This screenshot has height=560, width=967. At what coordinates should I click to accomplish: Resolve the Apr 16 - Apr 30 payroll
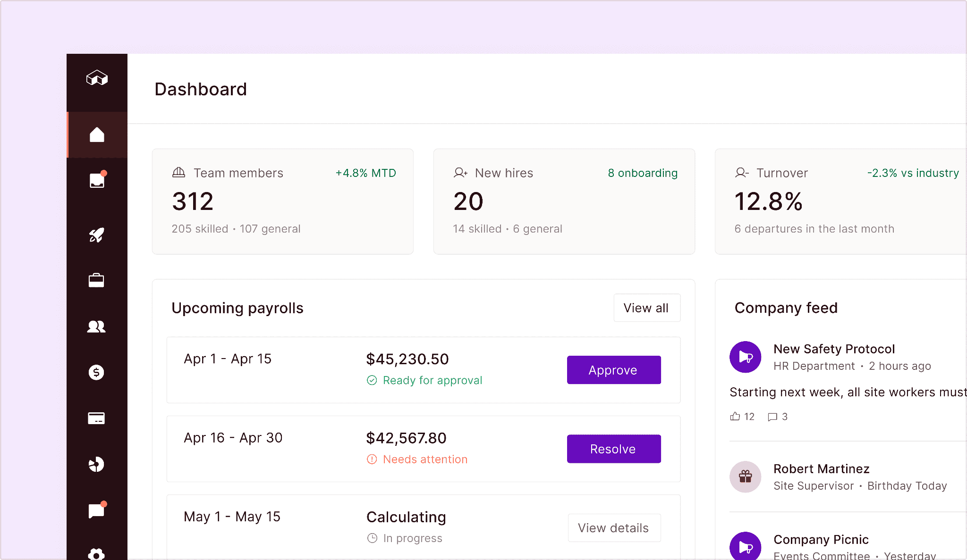(x=614, y=449)
